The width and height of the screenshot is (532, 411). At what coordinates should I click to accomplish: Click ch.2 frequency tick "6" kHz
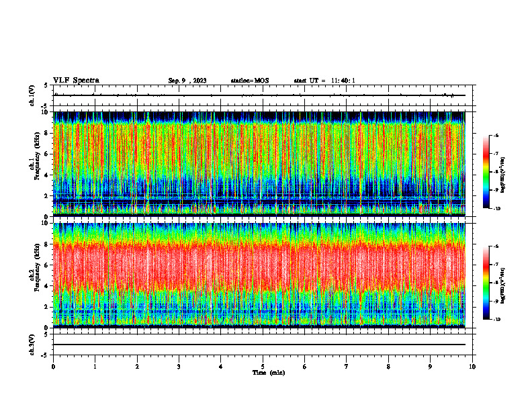click(47, 265)
